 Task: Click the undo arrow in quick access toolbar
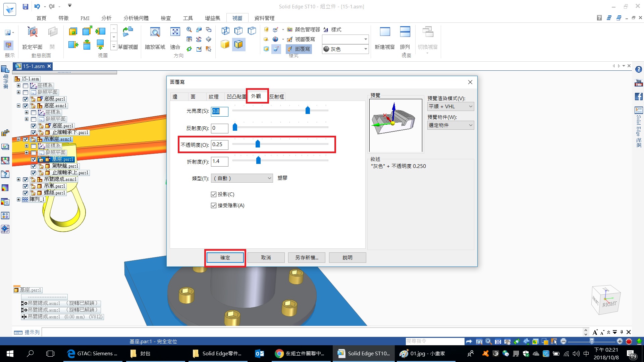coord(37,6)
